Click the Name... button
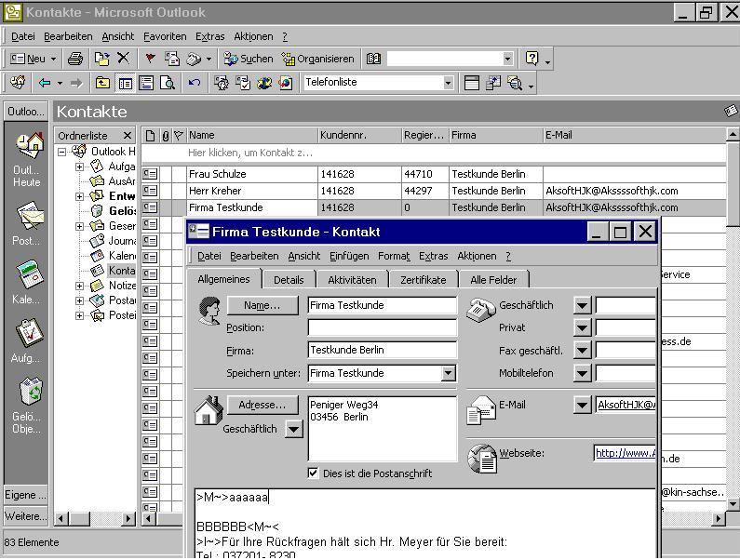The image size is (740, 560). pos(262,305)
